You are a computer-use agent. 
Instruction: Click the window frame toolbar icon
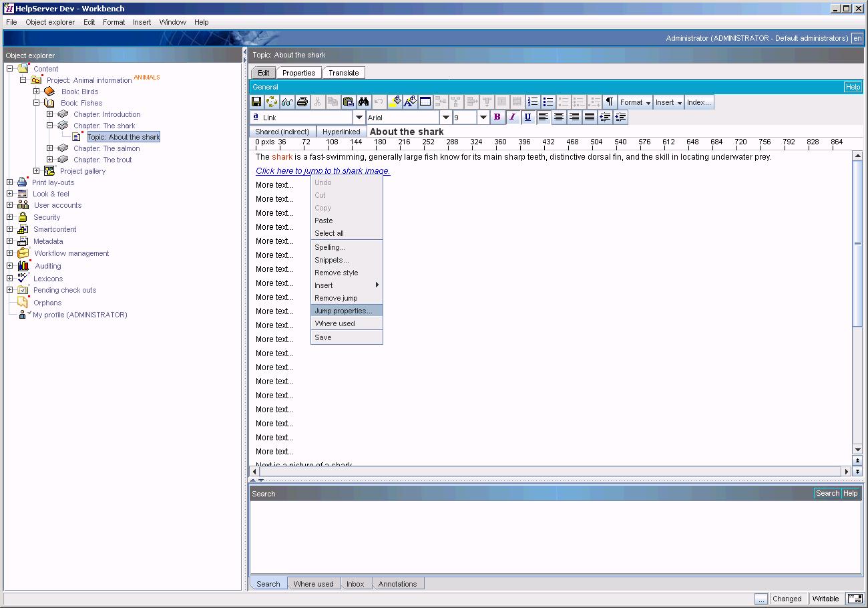(x=425, y=102)
